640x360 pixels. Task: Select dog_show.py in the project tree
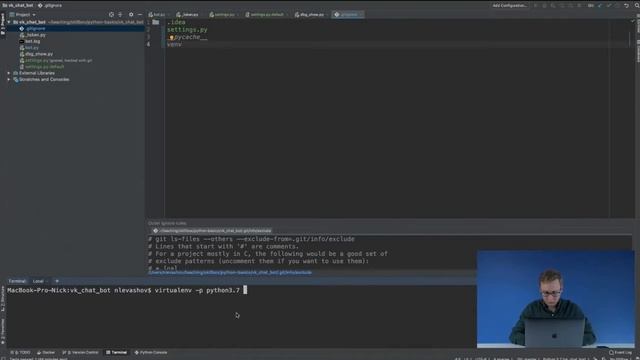pos(36,54)
